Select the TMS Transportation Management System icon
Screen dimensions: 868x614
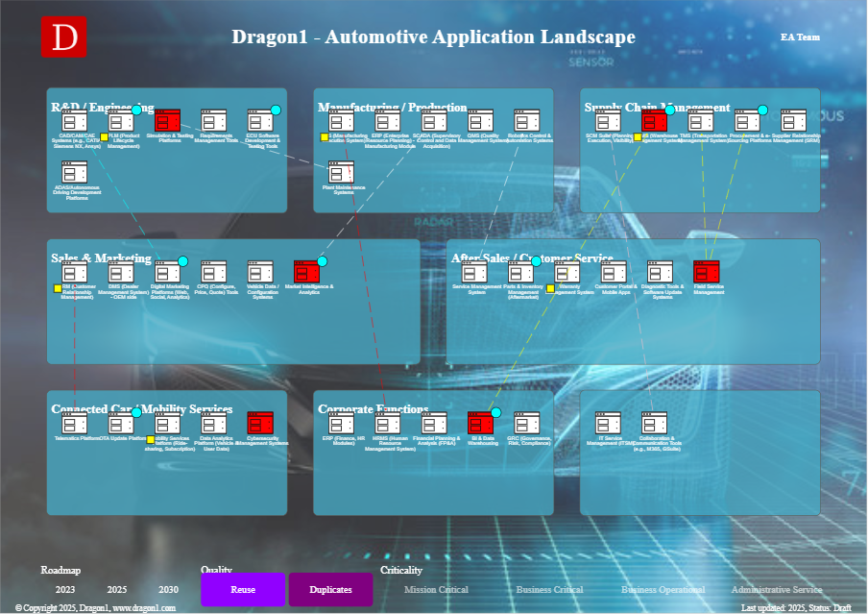(701, 120)
